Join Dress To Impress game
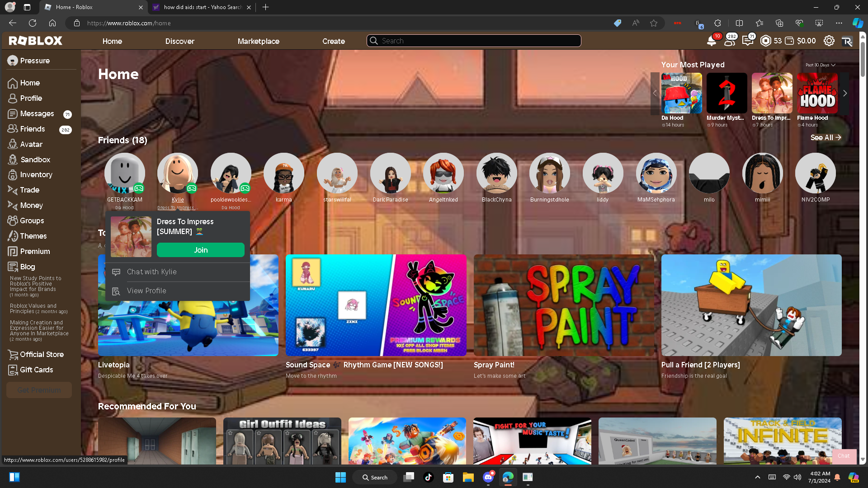This screenshot has width=868, height=488. (201, 250)
